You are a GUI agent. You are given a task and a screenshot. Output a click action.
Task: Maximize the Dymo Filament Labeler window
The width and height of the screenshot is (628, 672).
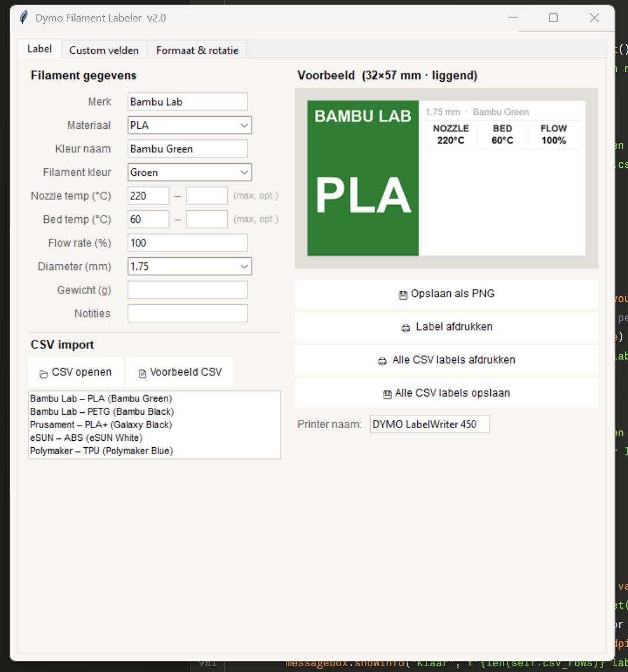(x=554, y=18)
